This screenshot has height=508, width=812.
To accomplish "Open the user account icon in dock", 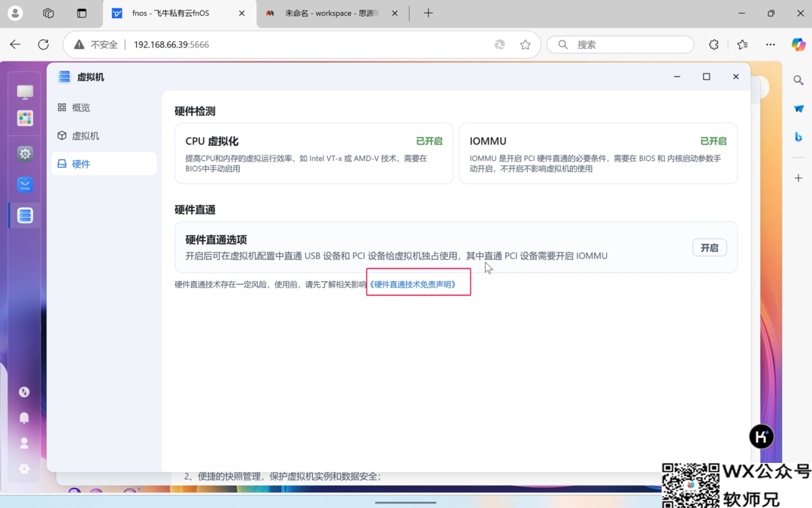I will tap(24, 443).
